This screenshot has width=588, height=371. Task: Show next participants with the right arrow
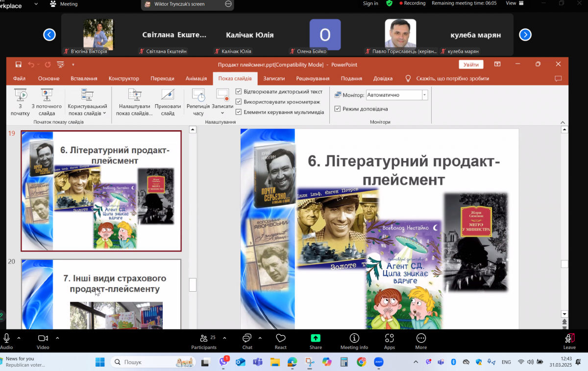[525, 35]
